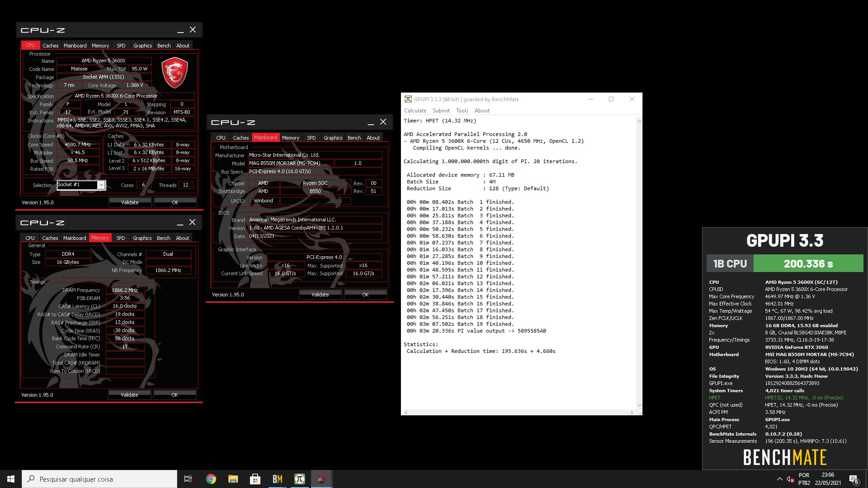This screenshot has height=488, width=868.
Task: Click the PI value output line
Action: tap(476, 331)
